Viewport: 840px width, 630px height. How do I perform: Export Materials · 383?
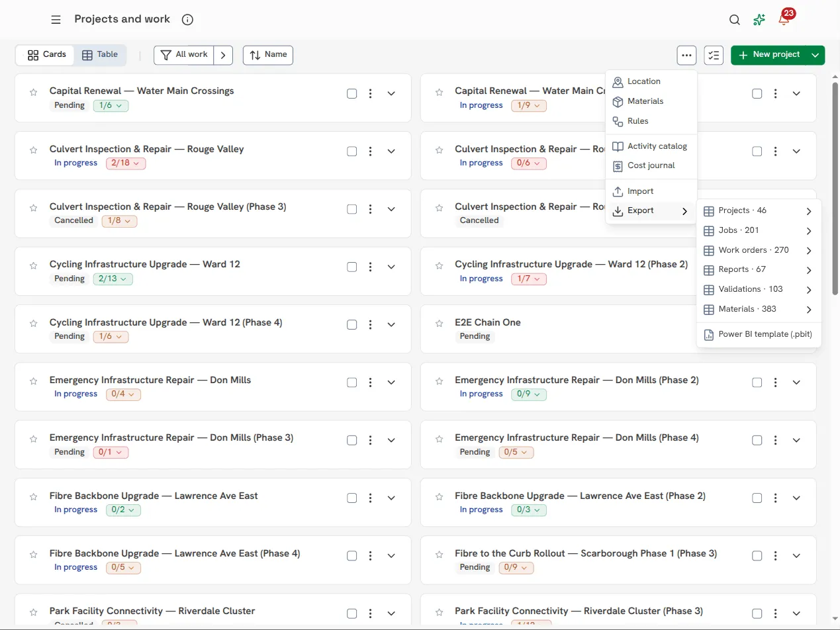point(759,309)
